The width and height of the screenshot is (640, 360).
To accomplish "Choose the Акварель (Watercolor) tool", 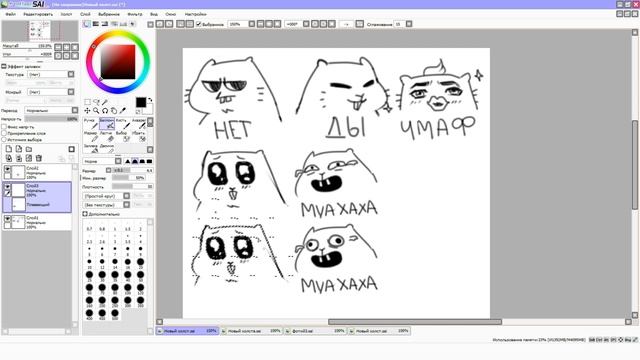I will (x=139, y=124).
